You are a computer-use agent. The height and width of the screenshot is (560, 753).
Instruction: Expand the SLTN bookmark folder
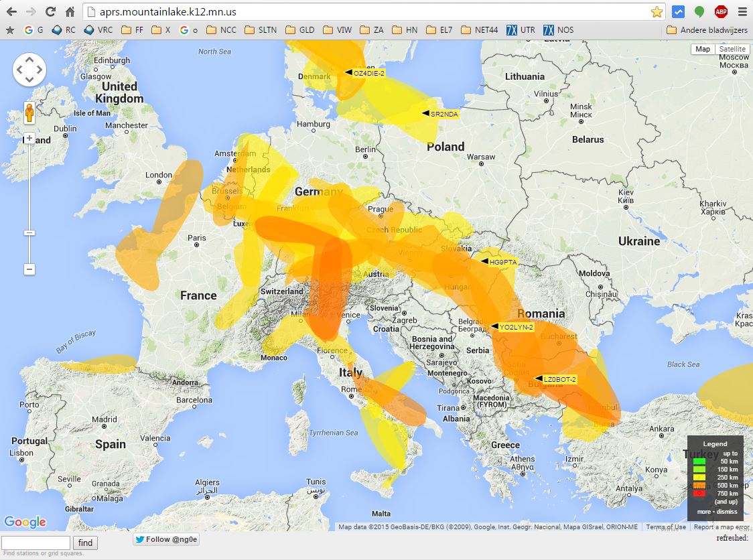click(261, 29)
